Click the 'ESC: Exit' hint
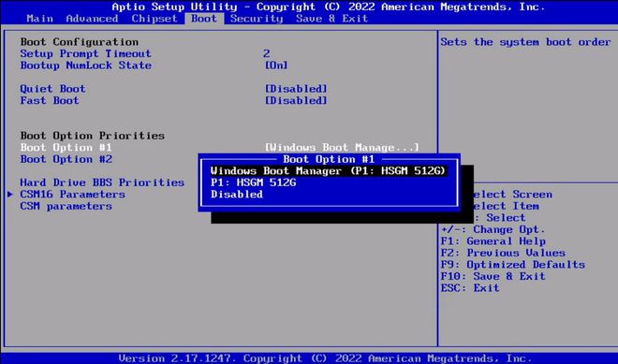This screenshot has height=364, width=618. click(x=470, y=288)
